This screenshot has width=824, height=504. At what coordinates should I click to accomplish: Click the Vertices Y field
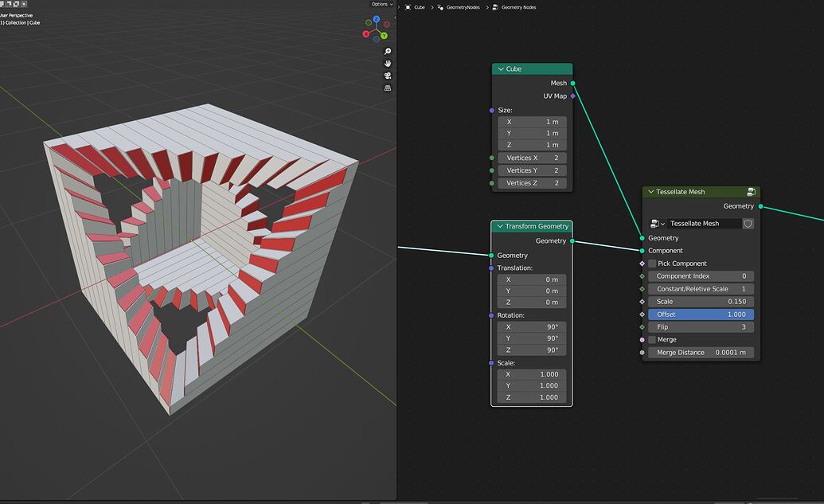click(x=532, y=170)
